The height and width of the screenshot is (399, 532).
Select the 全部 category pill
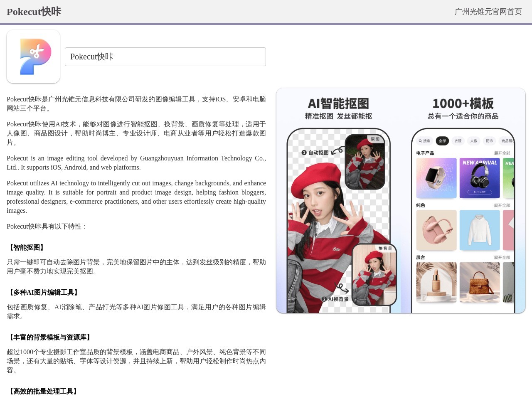(442, 141)
